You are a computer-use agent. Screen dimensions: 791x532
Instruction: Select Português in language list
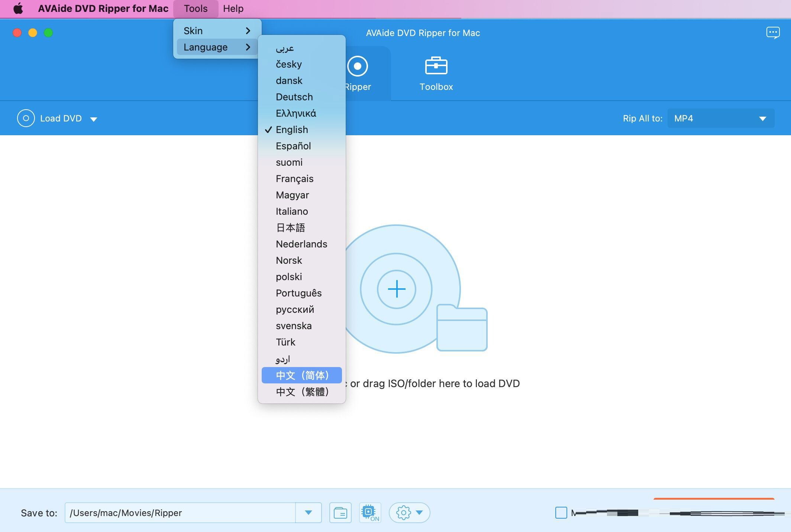302,293
